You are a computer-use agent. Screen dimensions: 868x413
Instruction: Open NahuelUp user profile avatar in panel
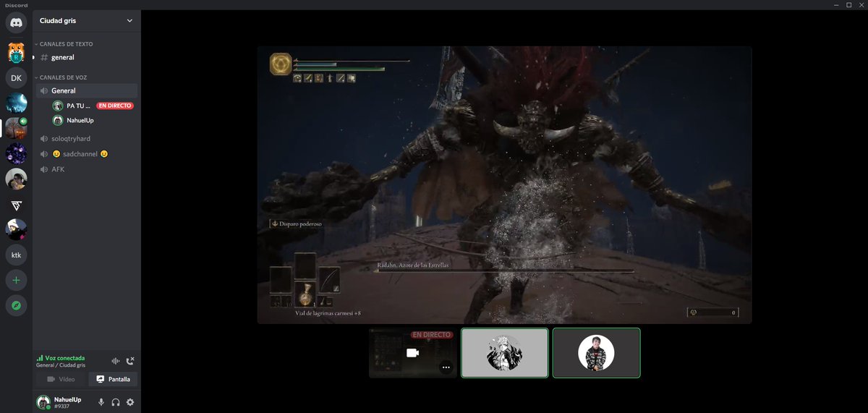43,402
